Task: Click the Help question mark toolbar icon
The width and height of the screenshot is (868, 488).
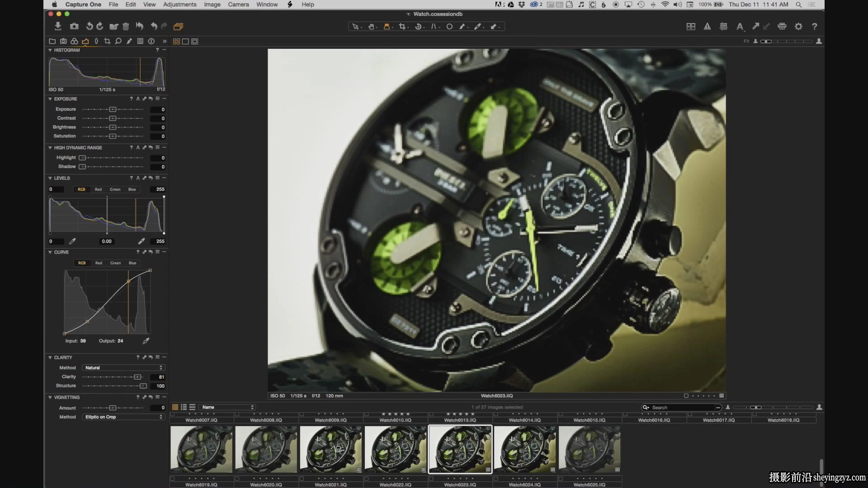Action: tap(815, 27)
